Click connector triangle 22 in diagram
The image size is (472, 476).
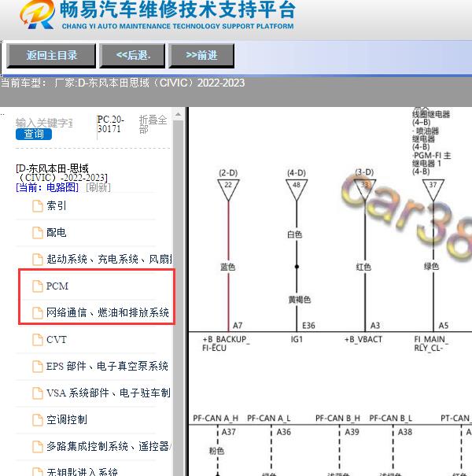228,190
